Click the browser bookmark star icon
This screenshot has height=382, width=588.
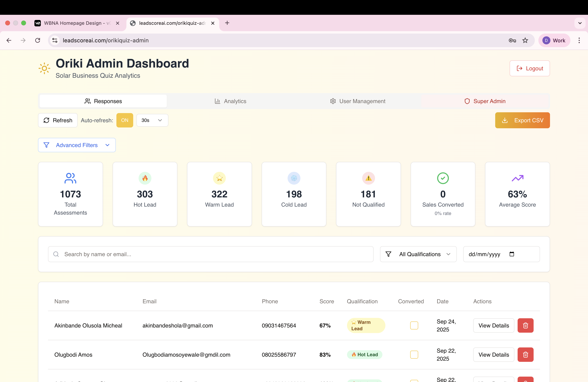tap(525, 40)
